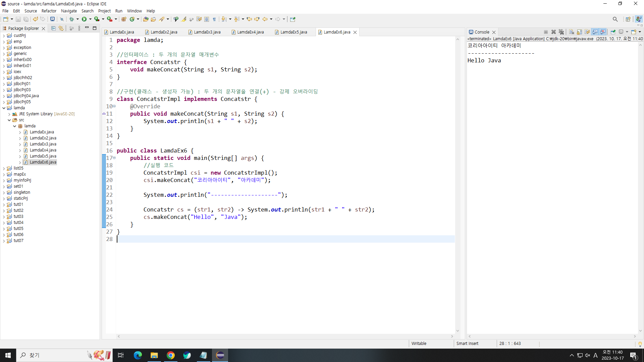Click the Debug bug icon
Image resolution: width=644 pixels, height=362 pixels.
coord(71,19)
